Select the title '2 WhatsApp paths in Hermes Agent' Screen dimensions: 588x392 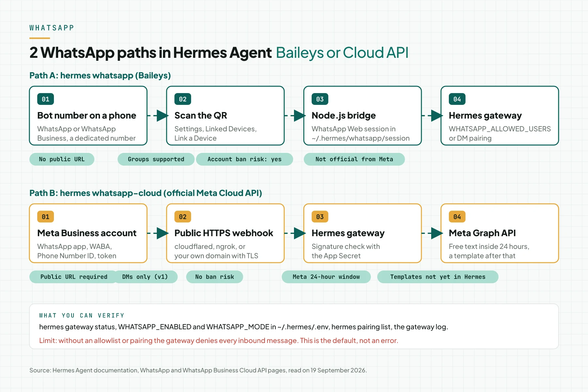pyautogui.click(x=151, y=53)
